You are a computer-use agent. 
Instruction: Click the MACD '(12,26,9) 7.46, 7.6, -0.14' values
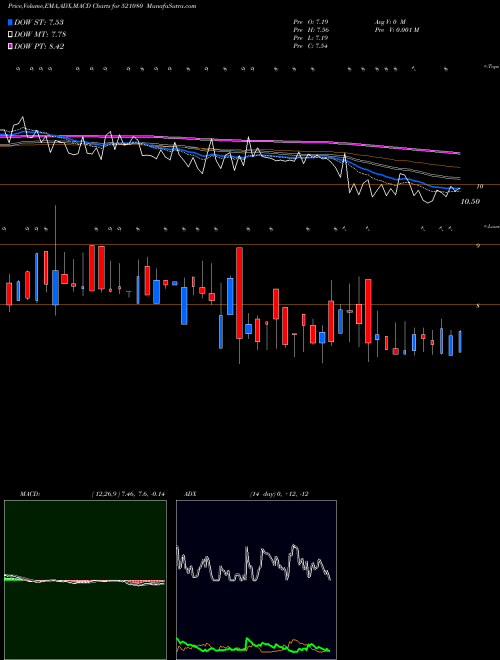tap(128, 494)
